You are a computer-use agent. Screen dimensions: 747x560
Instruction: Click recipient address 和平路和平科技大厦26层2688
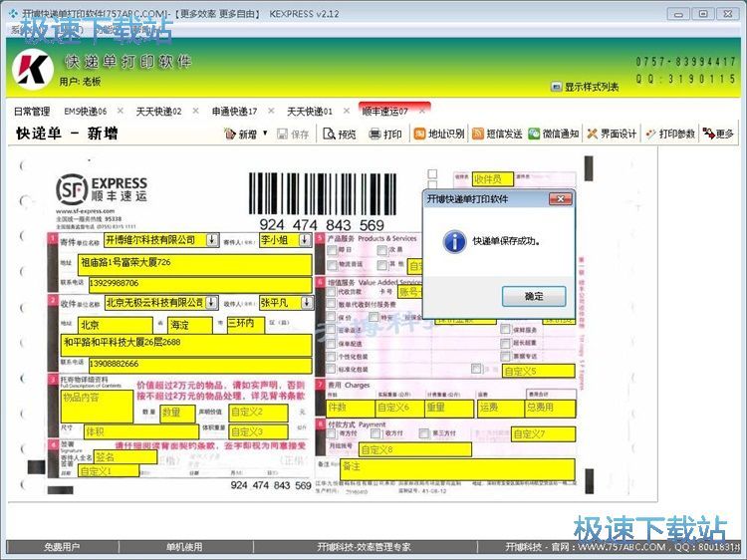point(186,345)
